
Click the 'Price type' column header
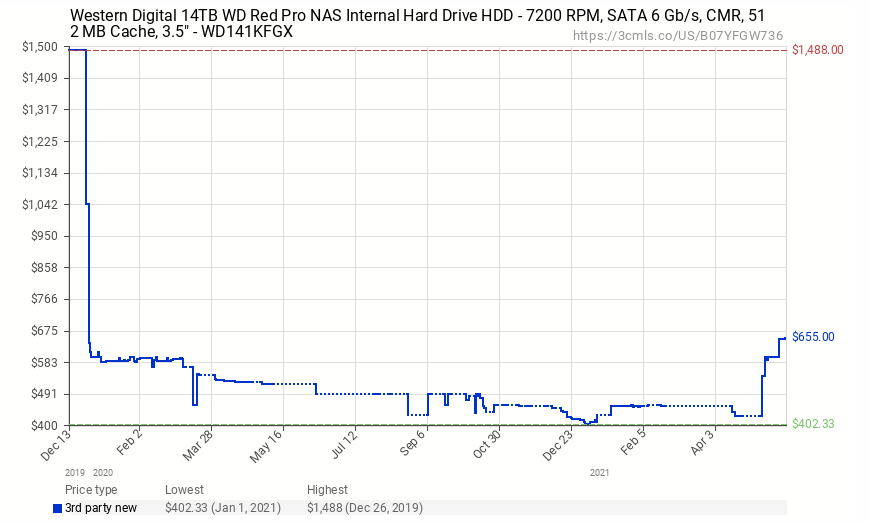[x=91, y=490]
